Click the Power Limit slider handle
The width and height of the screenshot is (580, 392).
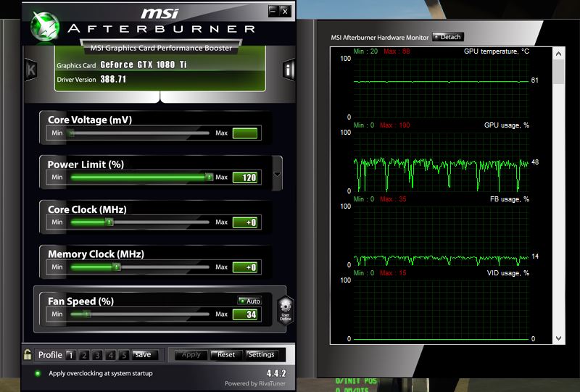(x=209, y=177)
